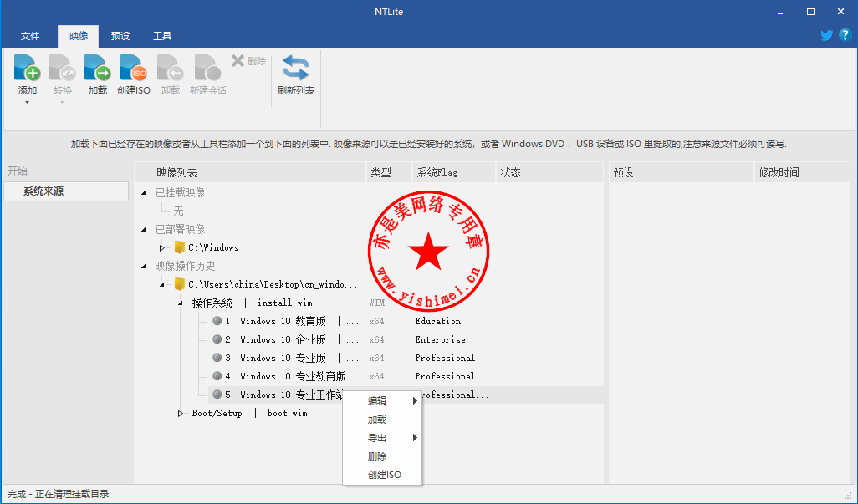The width and height of the screenshot is (858, 504).
Task: Collapse the C:\Users\china\Desktop node
Action: coord(162,284)
